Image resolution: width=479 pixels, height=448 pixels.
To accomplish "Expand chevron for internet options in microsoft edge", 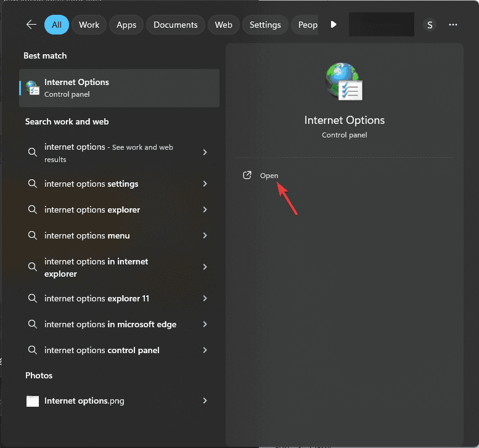I will 205,324.
